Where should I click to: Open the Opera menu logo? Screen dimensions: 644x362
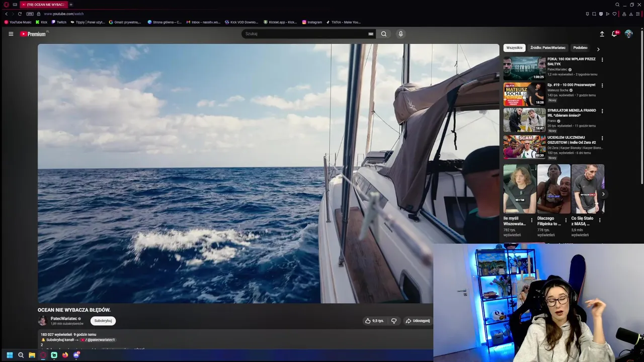[6, 5]
